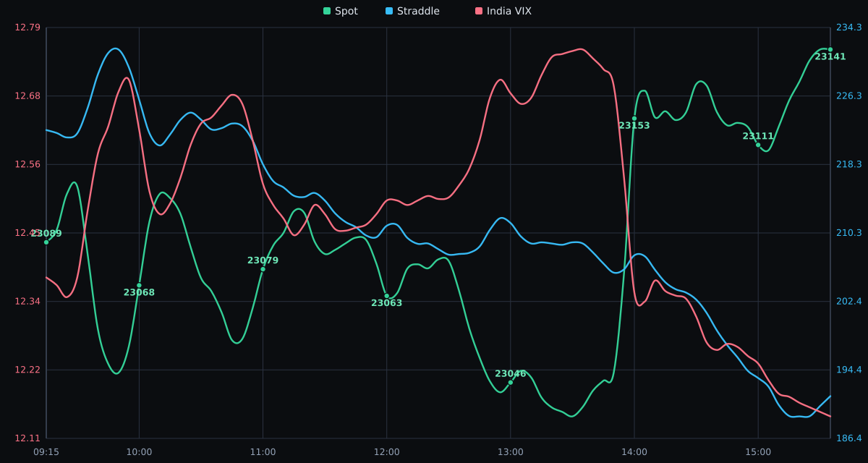Select the 23063 spot data point
This screenshot has height=463, width=868.
point(386,296)
